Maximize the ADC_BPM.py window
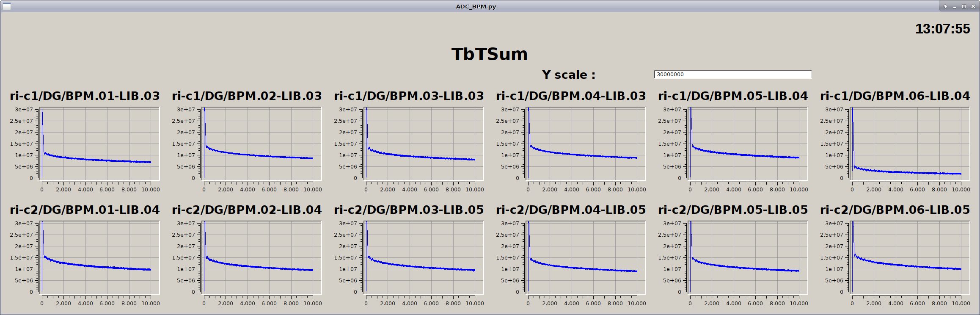 [964, 6]
